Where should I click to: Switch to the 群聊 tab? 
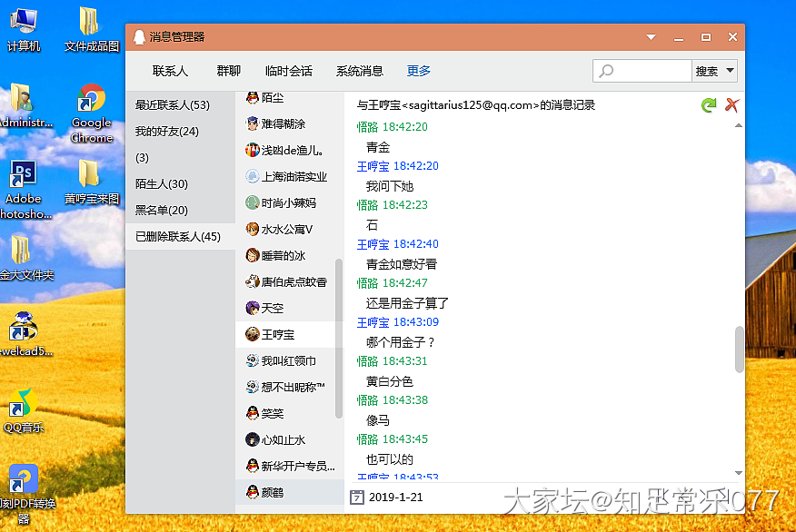click(x=229, y=71)
